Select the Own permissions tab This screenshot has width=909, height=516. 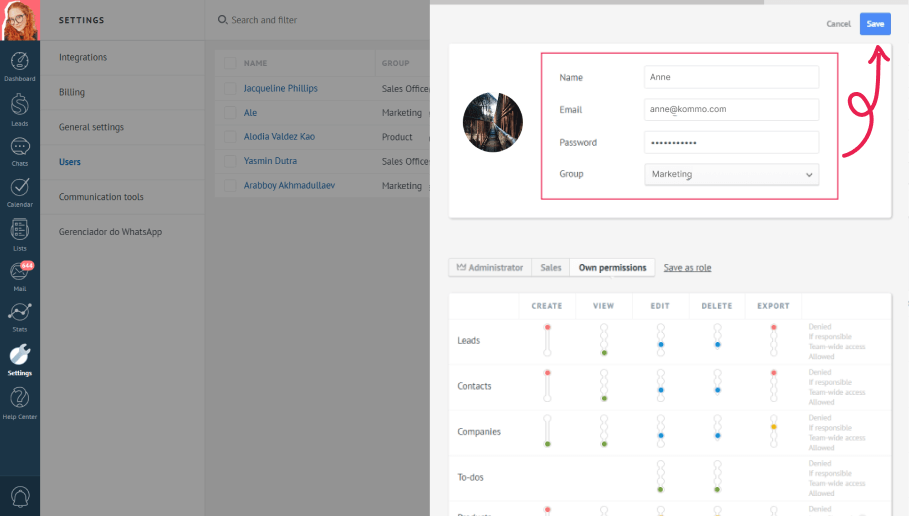point(612,267)
